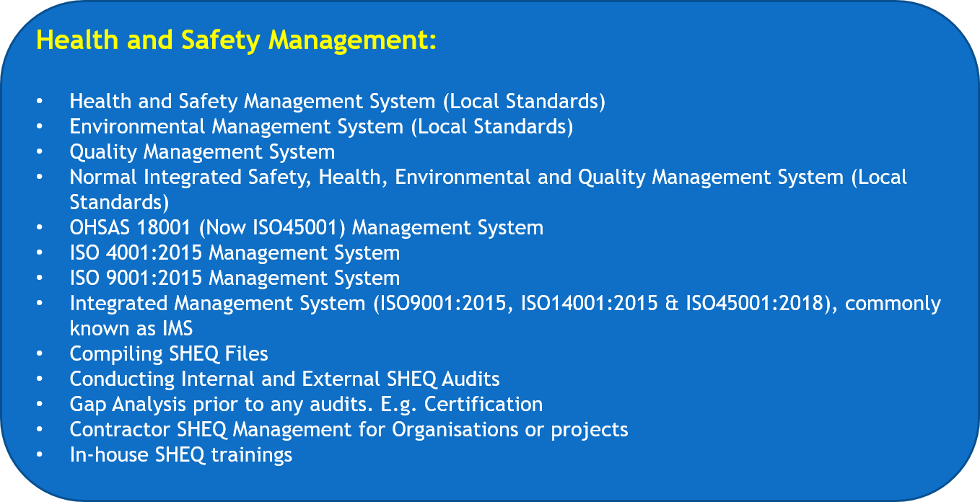Viewport: 980px width, 502px height.
Task: Select ISO 9001:2015 Management System item
Action: pyautogui.click(x=235, y=278)
